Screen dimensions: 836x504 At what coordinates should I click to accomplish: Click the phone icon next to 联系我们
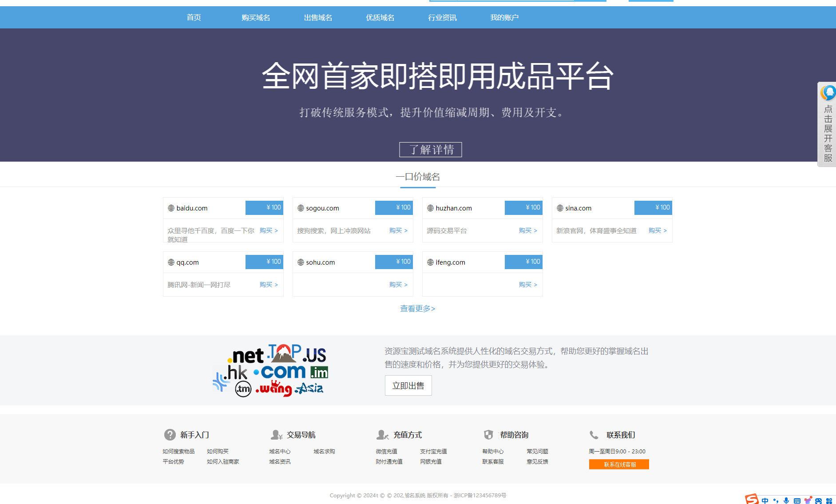click(594, 435)
